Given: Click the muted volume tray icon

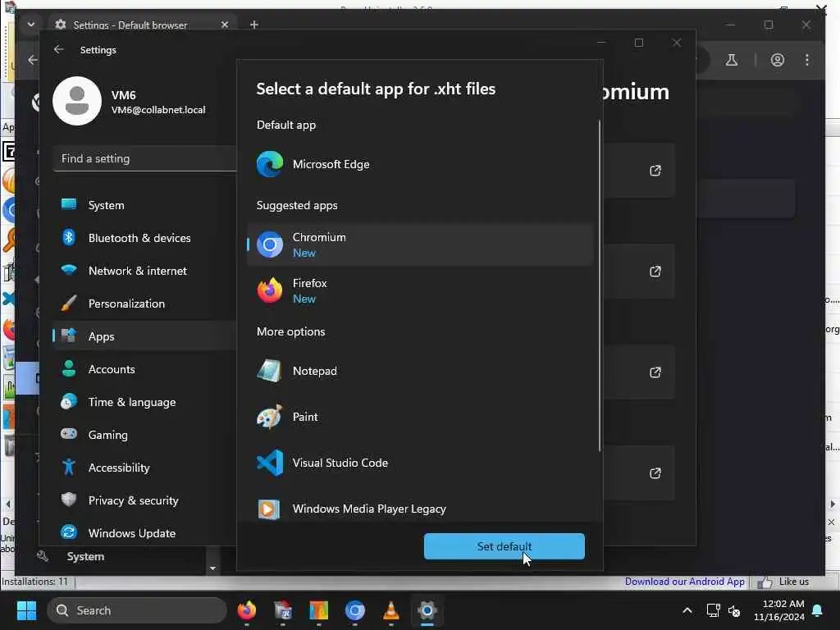Looking at the screenshot, I should click(734, 610).
